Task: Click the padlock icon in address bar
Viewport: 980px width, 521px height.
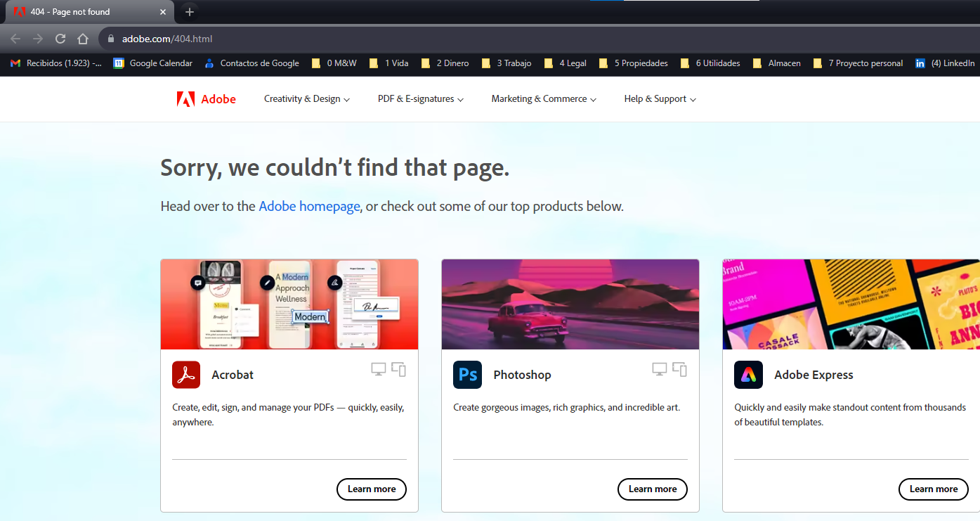Action: [x=110, y=39]
